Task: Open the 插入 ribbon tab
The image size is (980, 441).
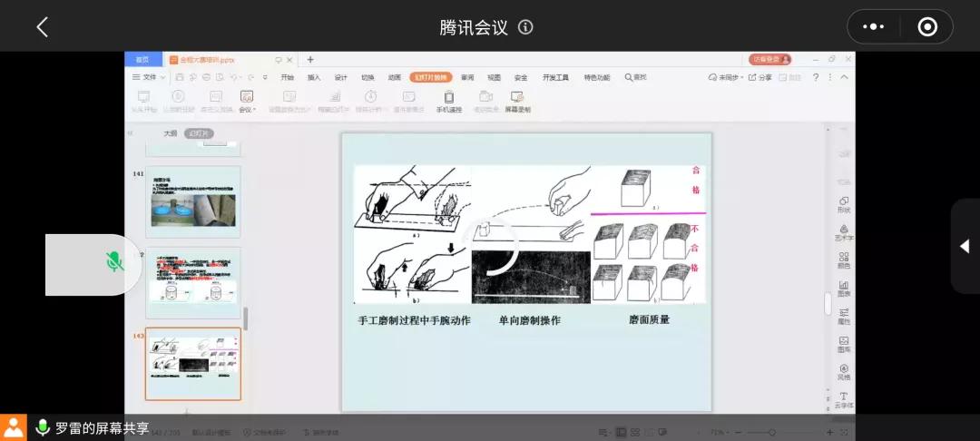Action: point(314,77)
